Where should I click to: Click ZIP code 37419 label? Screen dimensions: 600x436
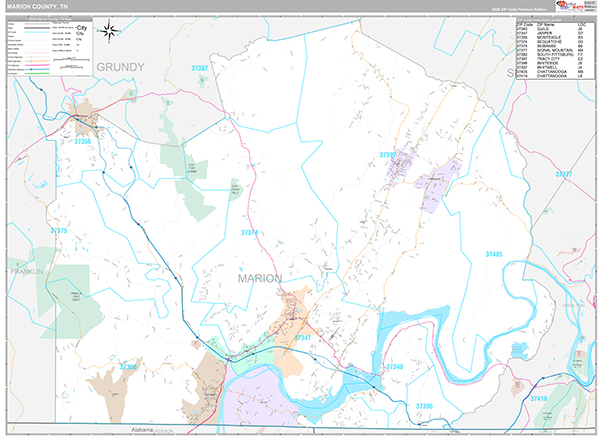click(x=540, y=398)
